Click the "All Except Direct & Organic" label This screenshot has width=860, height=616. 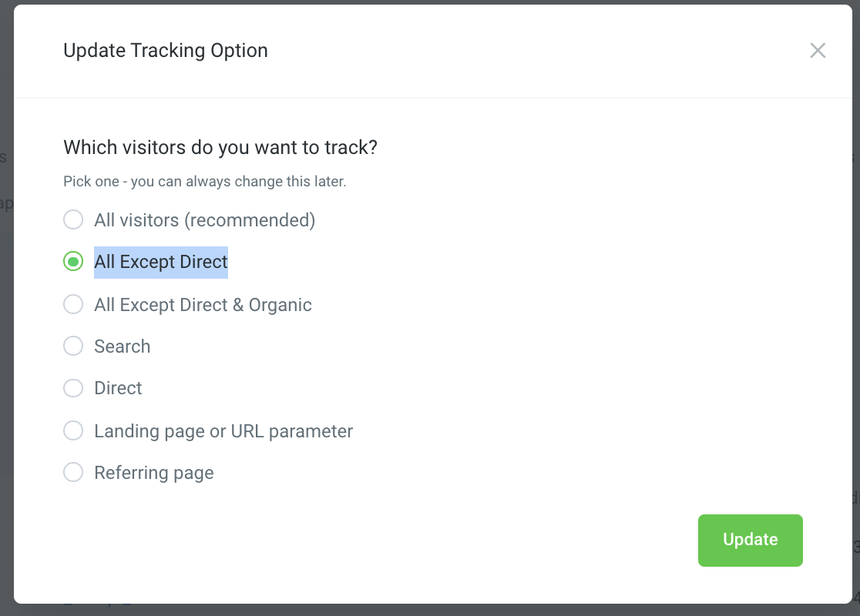pyautogui.click(x=203, y=305)
